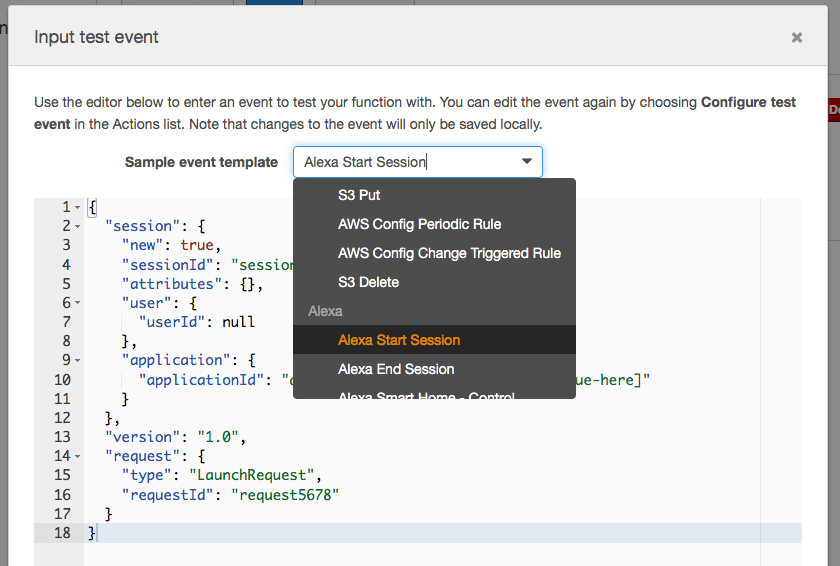Click the Alexa Start Session combo box field
Screen dimensions: 840x566
(x=405, y=162)
